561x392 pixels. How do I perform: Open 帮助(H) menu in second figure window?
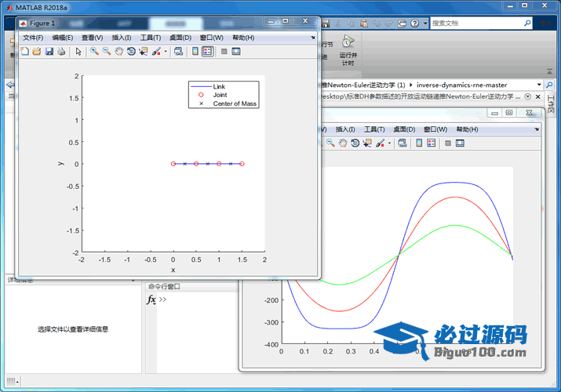point(468,129)
